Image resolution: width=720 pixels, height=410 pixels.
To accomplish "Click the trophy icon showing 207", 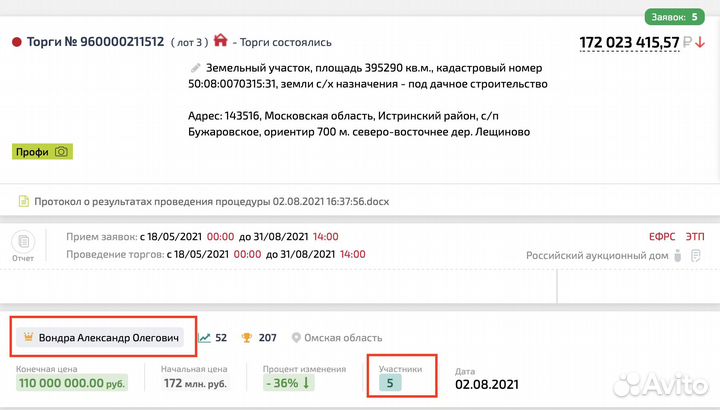I will point(247,338).
